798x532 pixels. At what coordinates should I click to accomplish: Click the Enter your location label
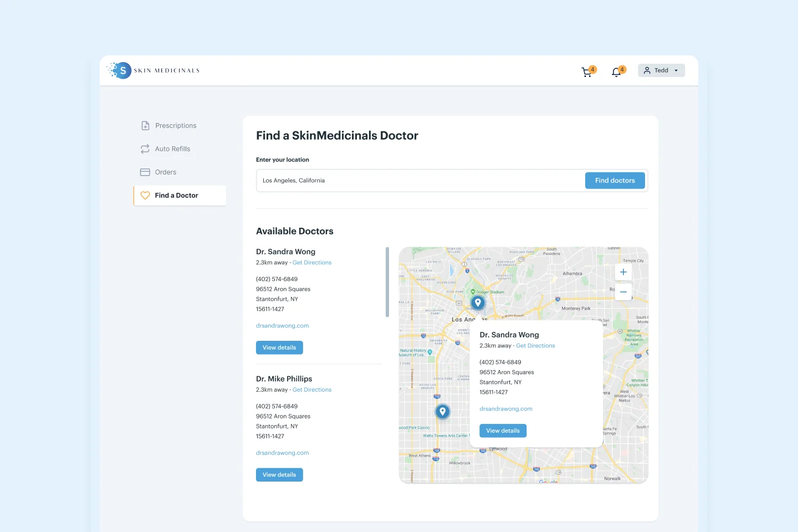(283, 160)
